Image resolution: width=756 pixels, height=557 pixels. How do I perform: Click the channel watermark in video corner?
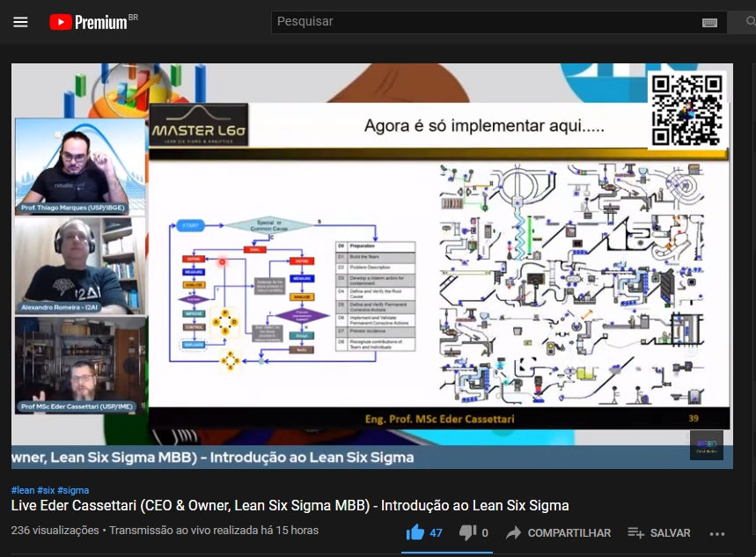coord(707,445)
